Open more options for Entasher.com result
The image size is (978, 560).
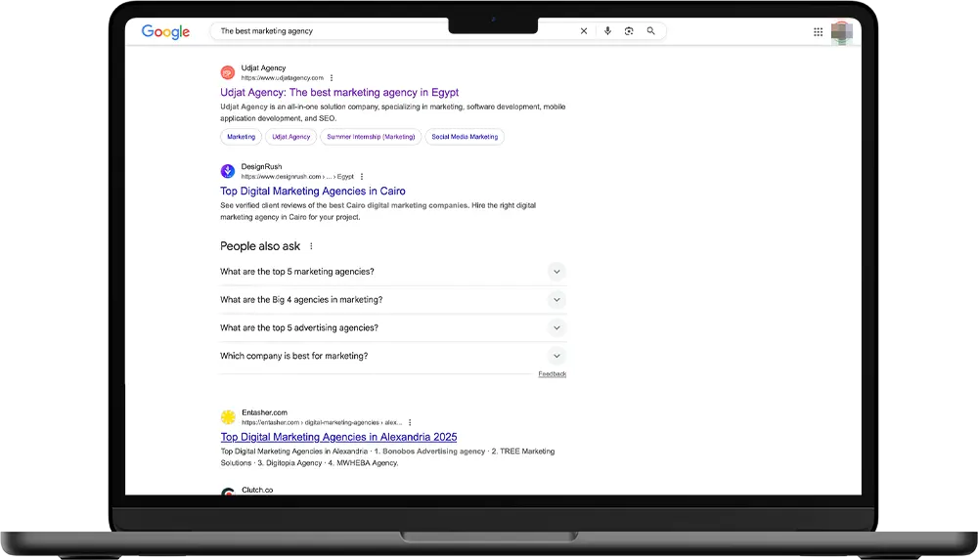pyautogui.click(x=410, y=422)
